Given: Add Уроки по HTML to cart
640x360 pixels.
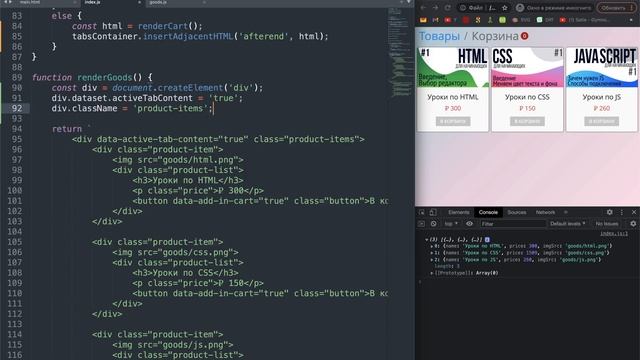Looking at the screenshot, I should click(x=453, y=121).
